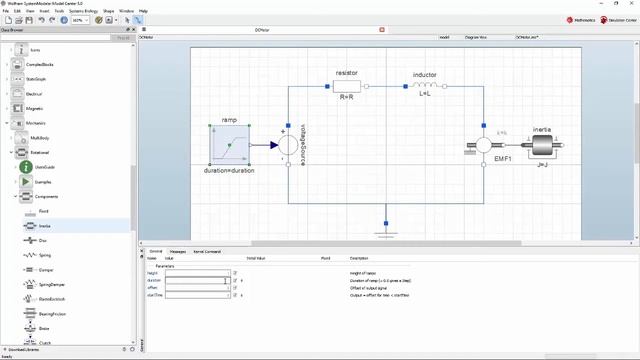Open the zoom percentage dropdown
Image resolution: width=640 pixels, height=360 pixels.
pyautogui.click(x=86, y=20)
